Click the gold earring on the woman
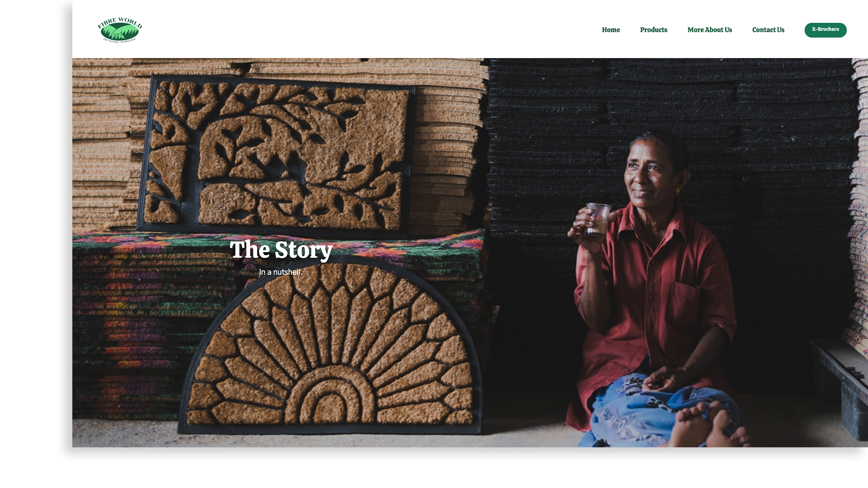The height and width of the screenshot is (488, 868). (677, 192)
